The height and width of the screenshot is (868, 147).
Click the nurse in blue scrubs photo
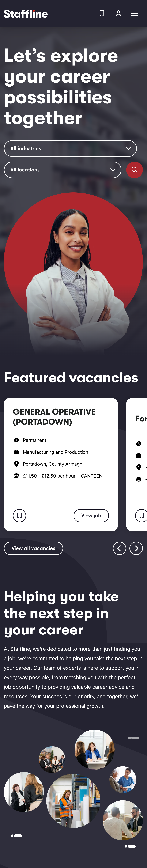tap(123, 779)
